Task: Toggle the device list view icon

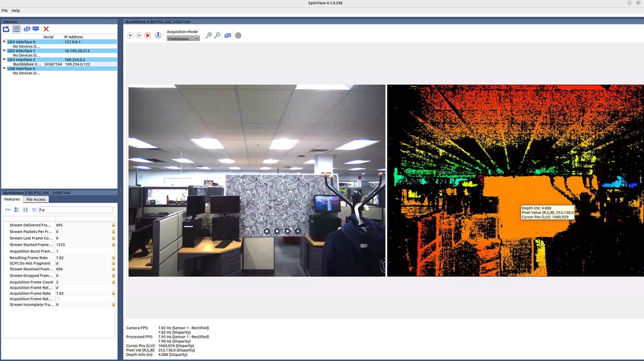Action: [16, 29]
